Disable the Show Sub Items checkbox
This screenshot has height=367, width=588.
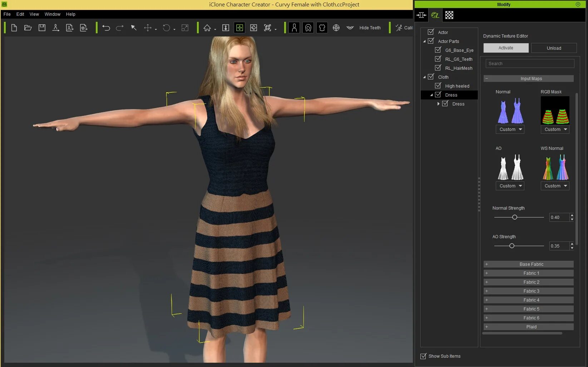click(x=424, y=356)
